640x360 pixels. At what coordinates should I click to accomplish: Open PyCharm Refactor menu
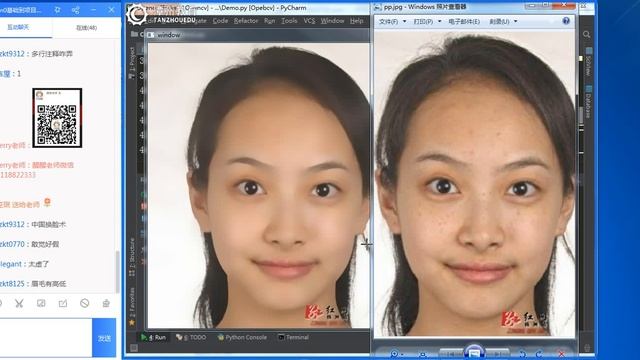[246, 21]
